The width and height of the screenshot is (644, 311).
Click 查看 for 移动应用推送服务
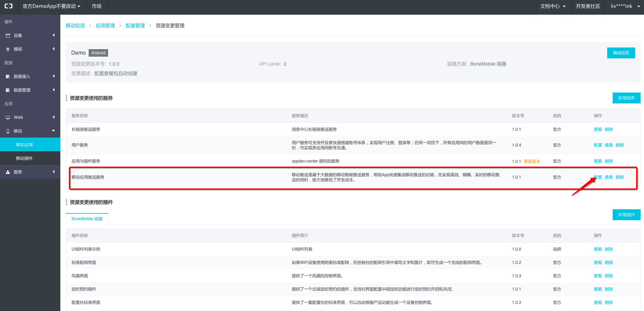pyautogui.click(x=609, y=177)
